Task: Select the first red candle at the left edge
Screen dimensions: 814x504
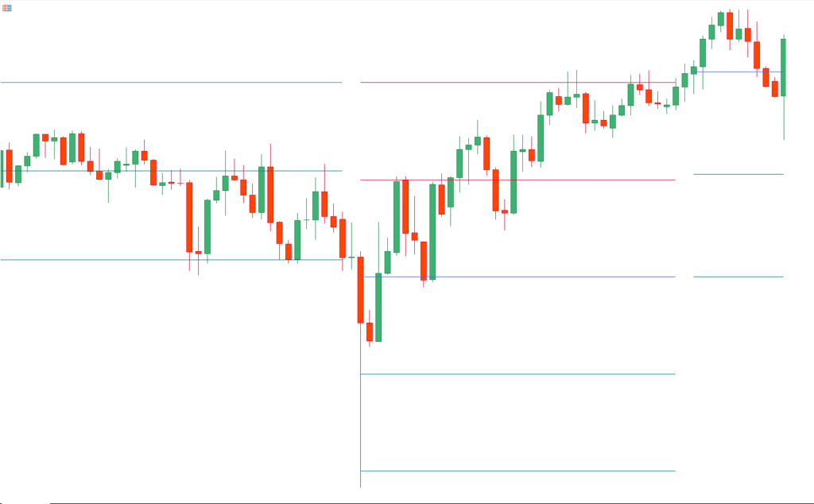Action: (9, 165)
